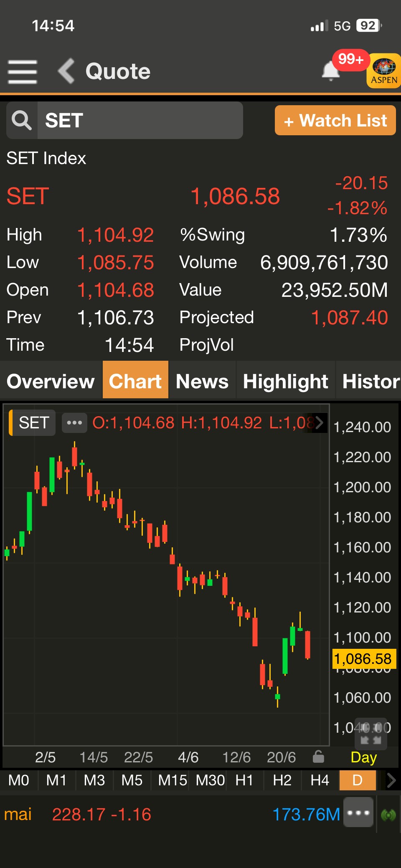Tap the SET Index heading
This screenshot has height=868, width=401.
click(46, 158)
